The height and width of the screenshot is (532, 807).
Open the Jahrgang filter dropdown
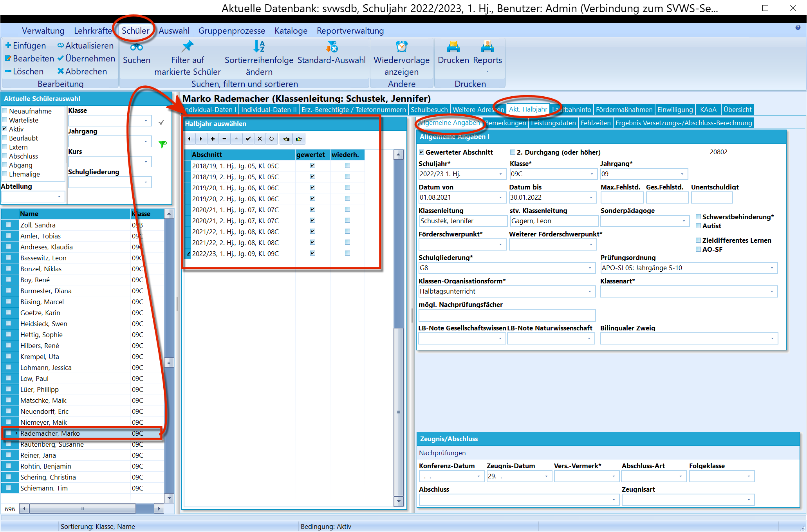point(146,141)
